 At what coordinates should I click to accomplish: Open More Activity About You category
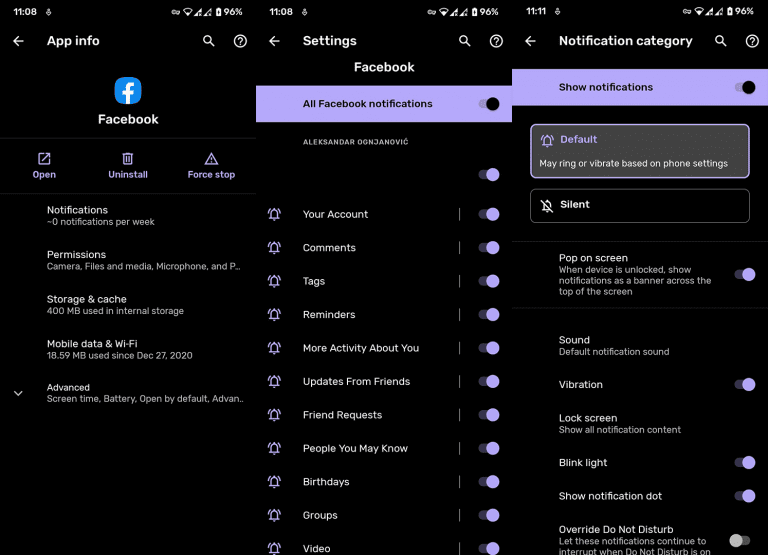(x=360, y=348)
